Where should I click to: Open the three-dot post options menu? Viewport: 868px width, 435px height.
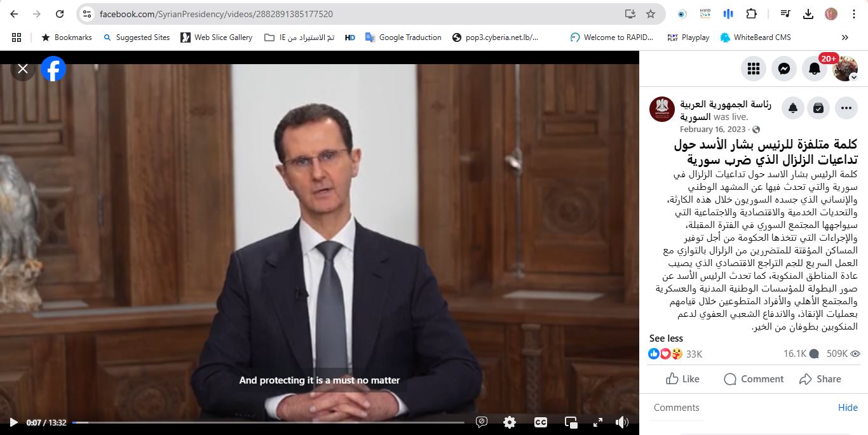846,109
